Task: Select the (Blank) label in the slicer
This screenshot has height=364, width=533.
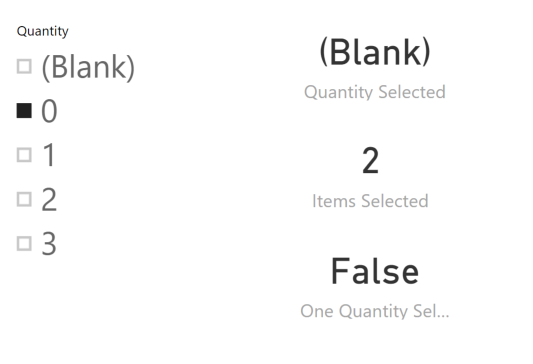Action: click(x=88, y=68)
